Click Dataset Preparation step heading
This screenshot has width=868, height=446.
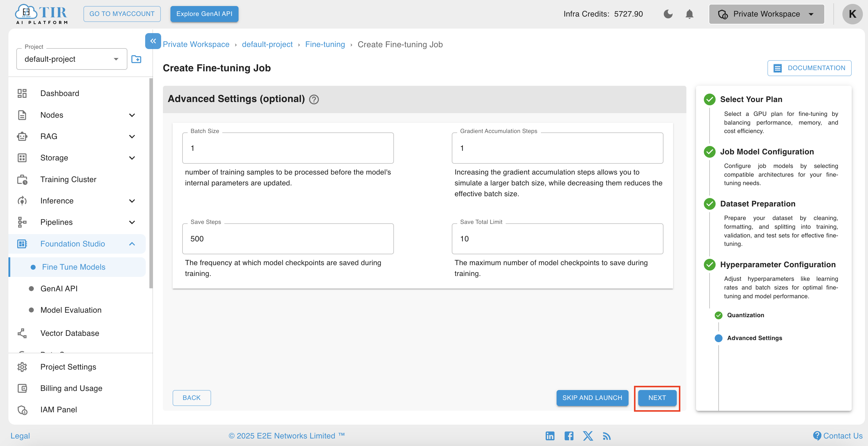point(757,204)
